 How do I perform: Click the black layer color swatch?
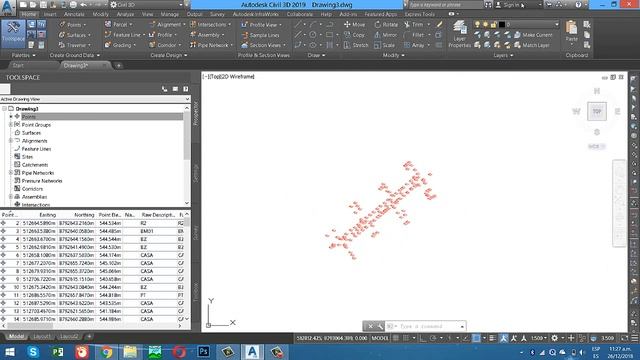pyautogui.click(x=502, y=24)
